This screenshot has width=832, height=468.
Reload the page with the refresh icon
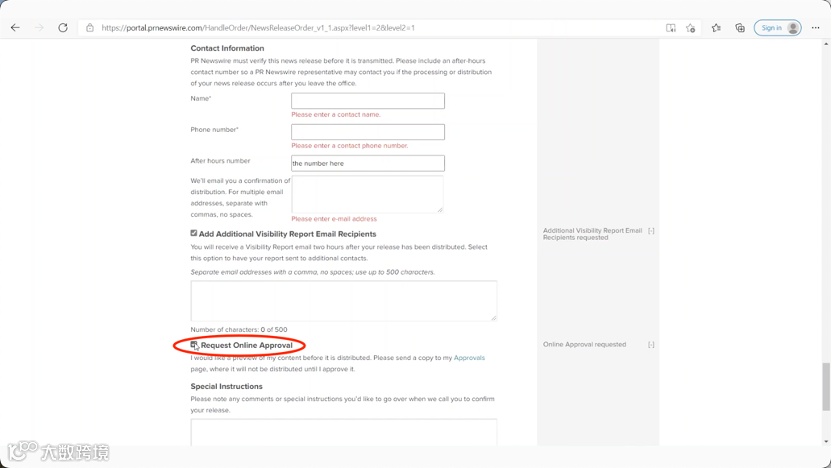pyautogui.click(x=63, y=28)
